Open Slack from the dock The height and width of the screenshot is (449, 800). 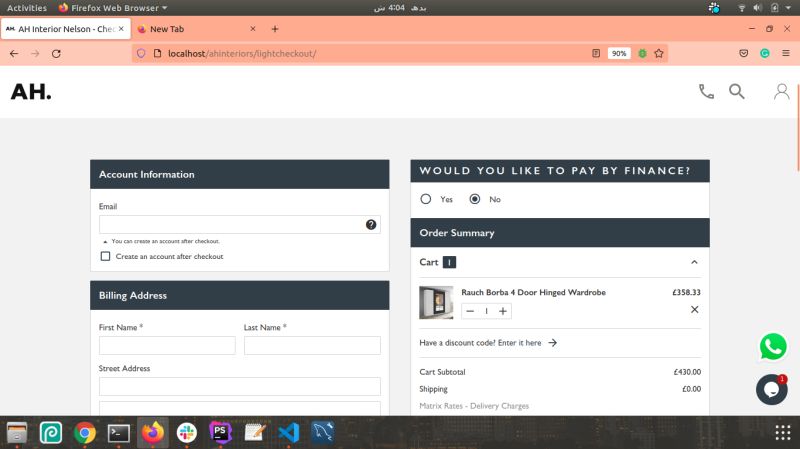pyautogui.click(x=187, y=433)
